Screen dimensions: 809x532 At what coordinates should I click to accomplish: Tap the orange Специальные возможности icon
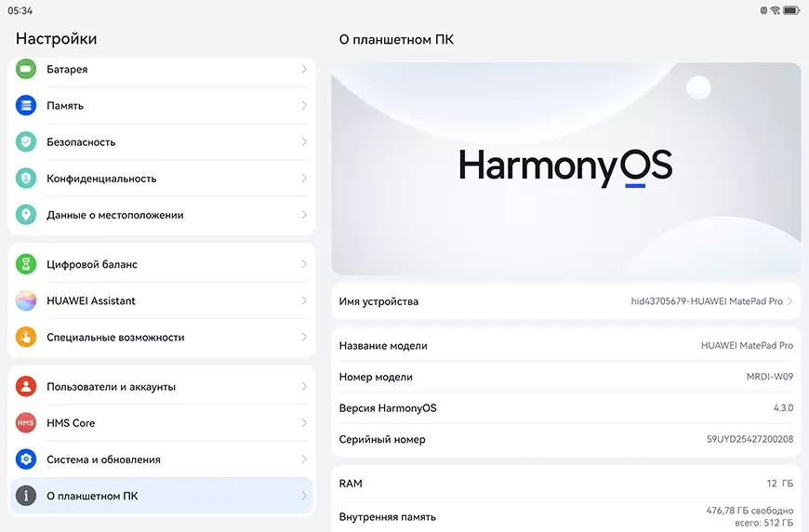(26, 338)
